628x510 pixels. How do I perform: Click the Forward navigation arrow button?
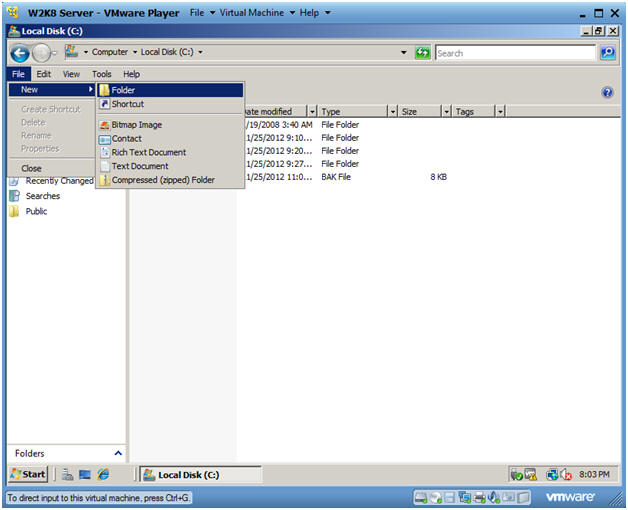41,53
